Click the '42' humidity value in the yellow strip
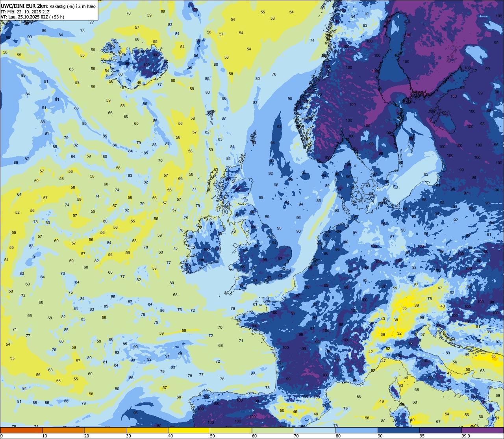The width and height of the screenshot is (504, 439). pyautogui.click(x=371, y=352)
